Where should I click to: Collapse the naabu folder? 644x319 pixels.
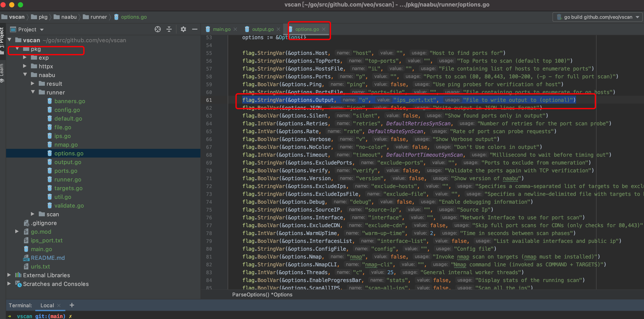click(25, 75)
